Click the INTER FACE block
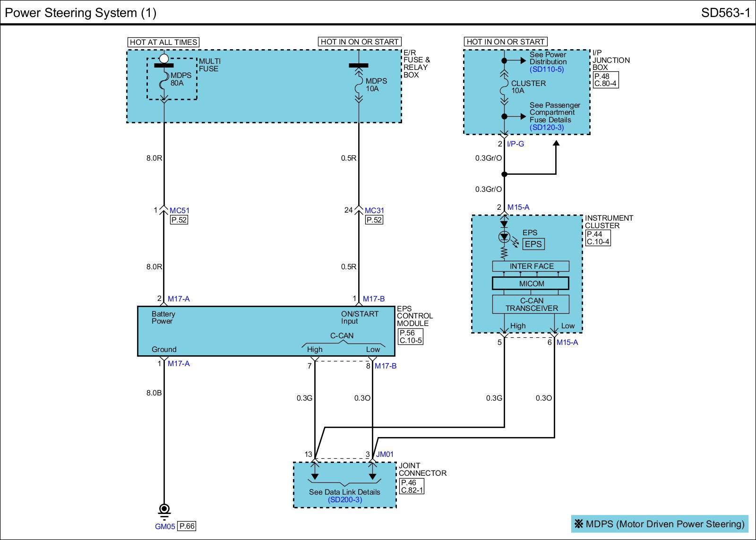The image size is (756, 540). point(531,266)
